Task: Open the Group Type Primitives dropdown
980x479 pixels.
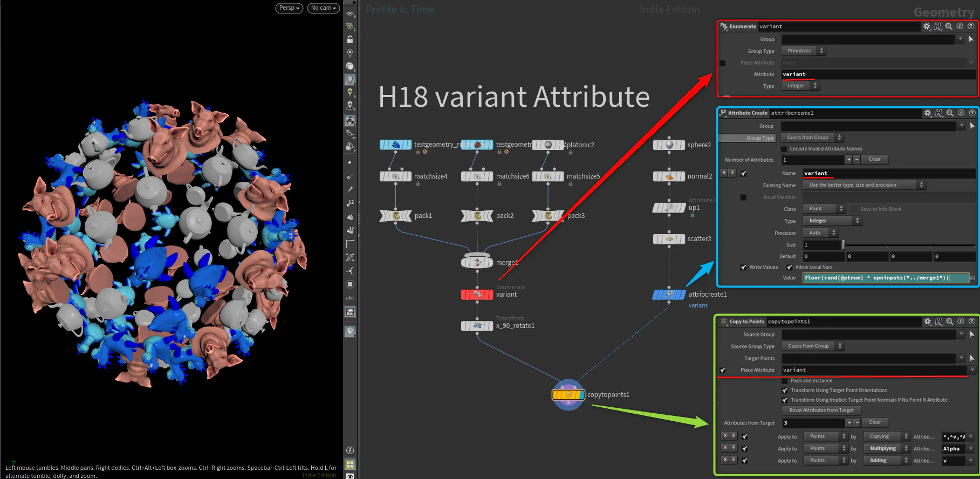Action: tap(804, 51)
